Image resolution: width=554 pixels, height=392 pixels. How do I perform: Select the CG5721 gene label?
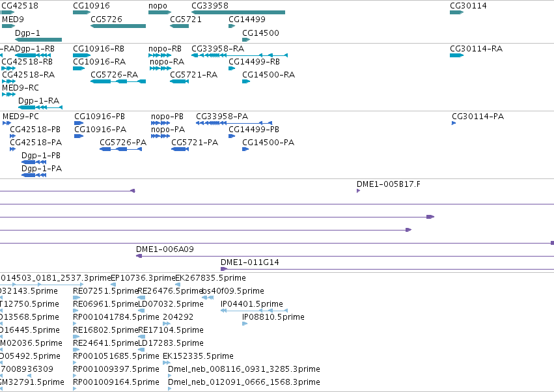[x=186, y=19]
